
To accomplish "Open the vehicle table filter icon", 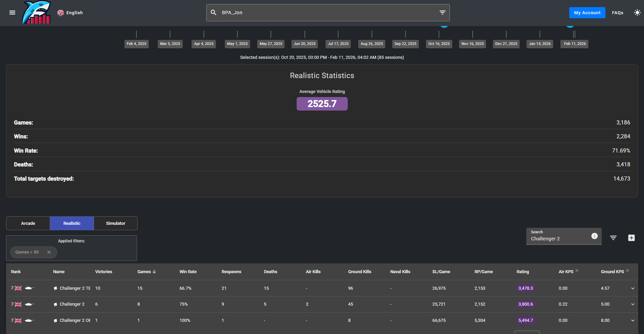I will coord(613,238).
